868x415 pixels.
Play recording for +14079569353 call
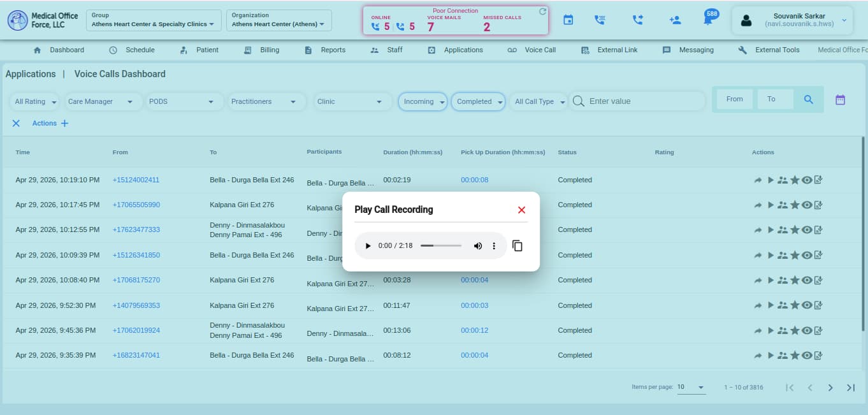point(770,305)
